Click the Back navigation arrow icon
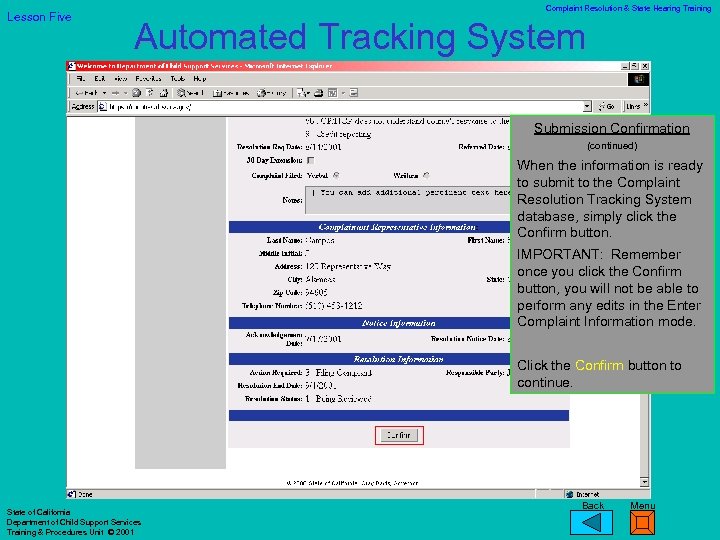This screenshot has height=540, width=720. coord(591,523)
